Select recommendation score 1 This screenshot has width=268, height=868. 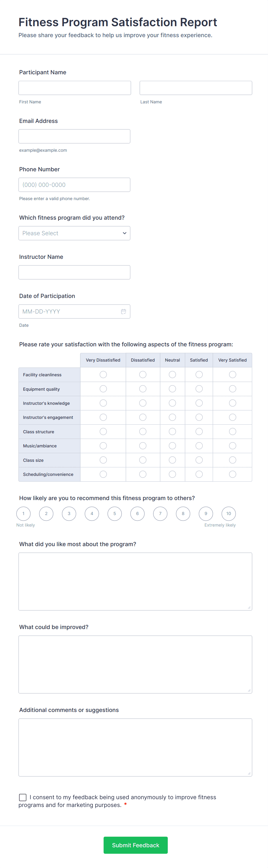point(23,514)
